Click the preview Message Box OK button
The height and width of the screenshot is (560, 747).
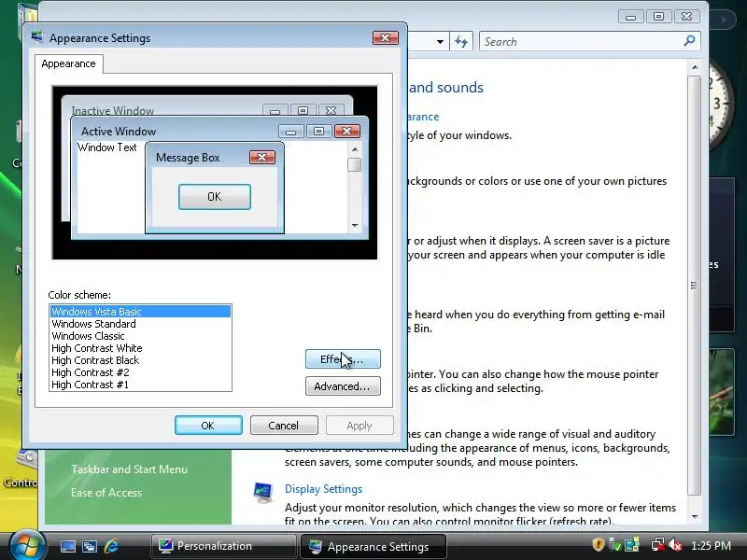215,197
